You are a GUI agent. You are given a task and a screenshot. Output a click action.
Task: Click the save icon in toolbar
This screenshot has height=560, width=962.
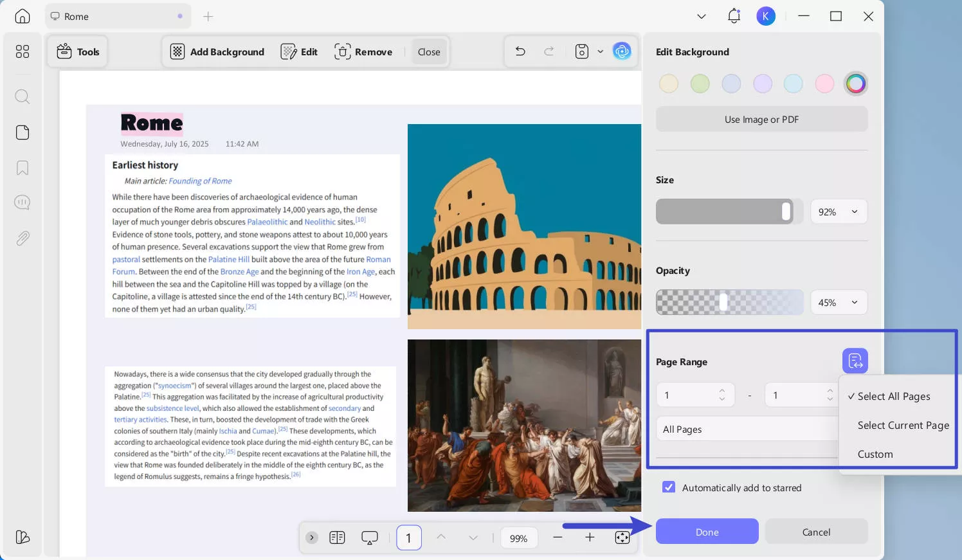tap(582, 51)
